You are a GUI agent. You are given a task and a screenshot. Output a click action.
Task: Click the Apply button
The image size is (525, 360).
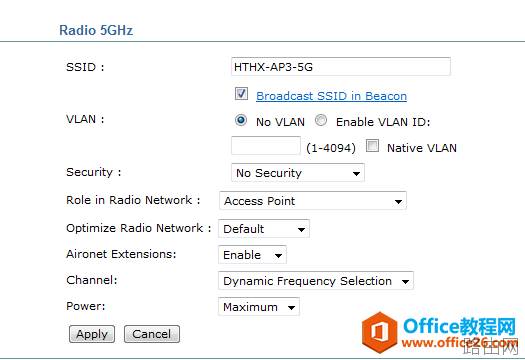(92, 334)
